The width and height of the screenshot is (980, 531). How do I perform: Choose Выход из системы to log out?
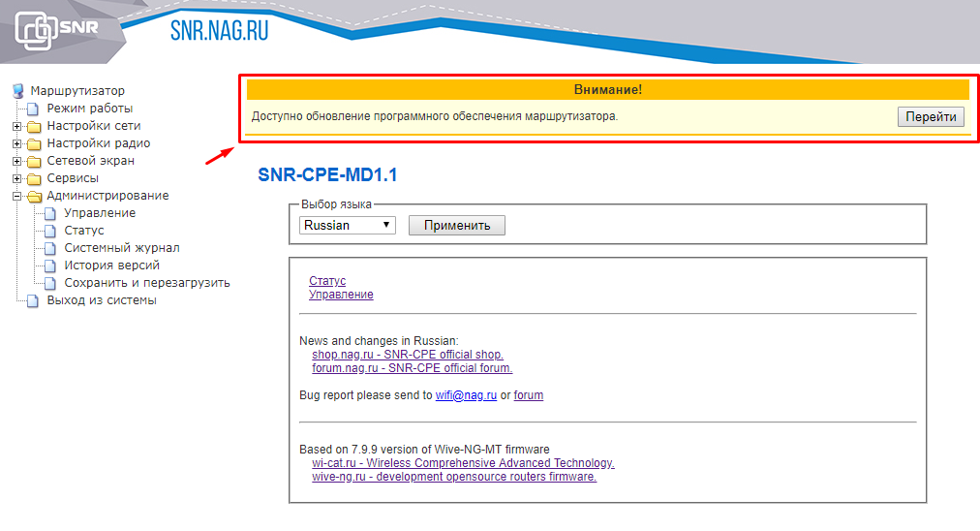(102, 300)
